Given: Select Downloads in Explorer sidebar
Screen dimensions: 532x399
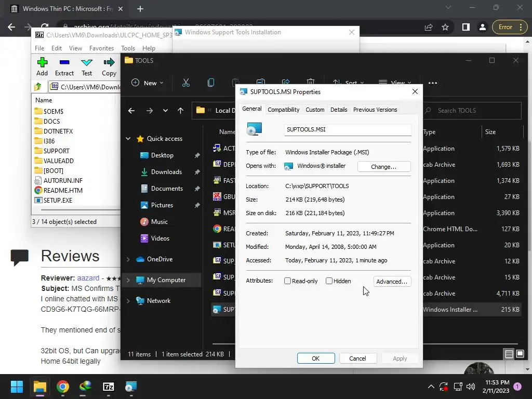Looking at the screenshot, I should click(166, 172).
